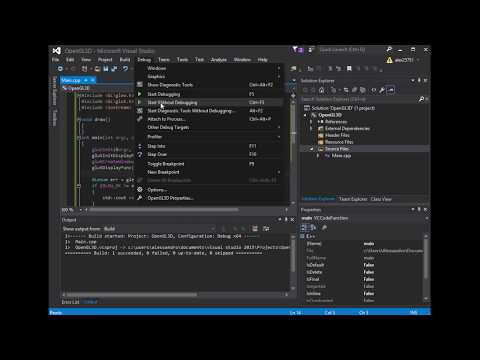Choose Start Debugging from Debug menu
The width and height of the screenshot is (480, 360).
pos(209,94)
